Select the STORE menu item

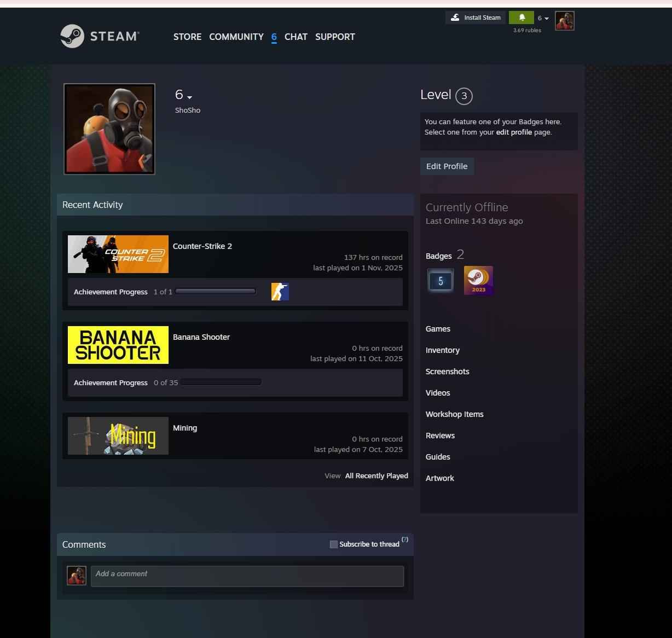point(187,37)
